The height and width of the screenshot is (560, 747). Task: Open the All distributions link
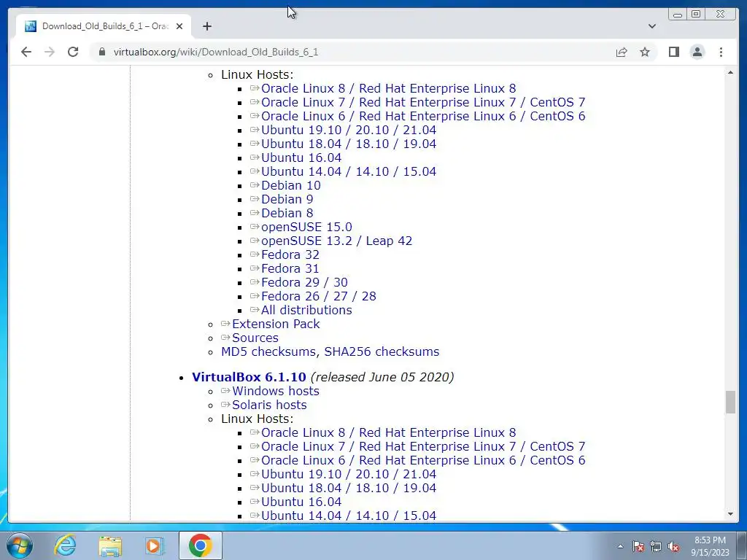[x=306, y=309]
